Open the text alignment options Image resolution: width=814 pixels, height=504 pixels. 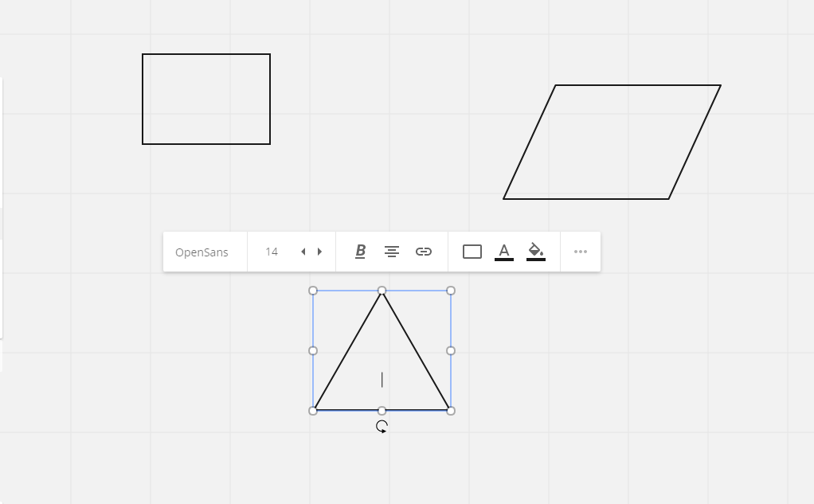(392, 252)
